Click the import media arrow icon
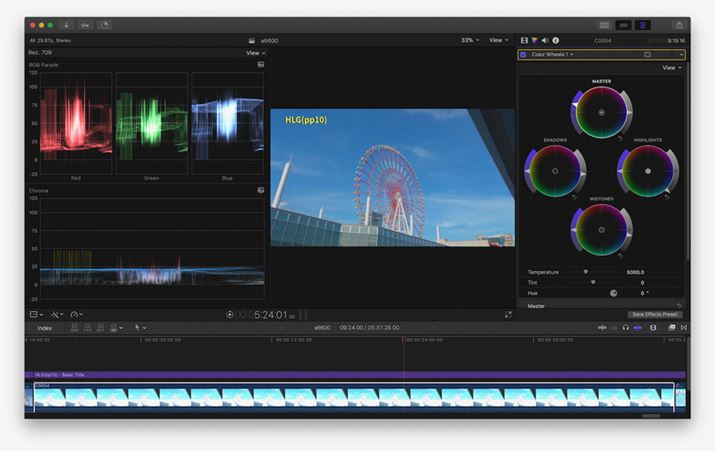This screenshot has width=715, height=451. pyautogui.click(x=65, y=25)
